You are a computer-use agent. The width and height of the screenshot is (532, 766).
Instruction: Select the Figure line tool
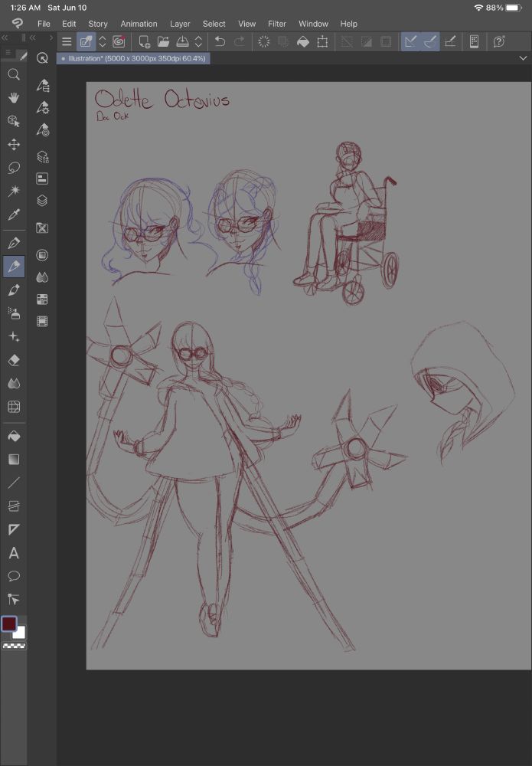[x=14, y=483]
